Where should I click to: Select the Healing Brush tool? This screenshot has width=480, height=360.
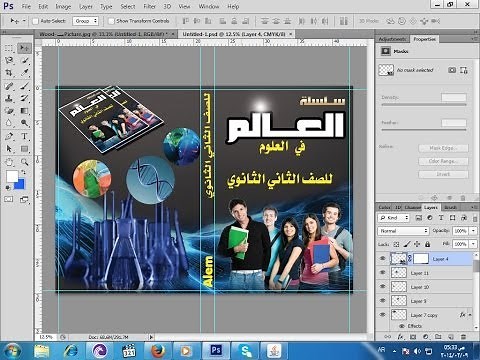click(x=9, y=86)
